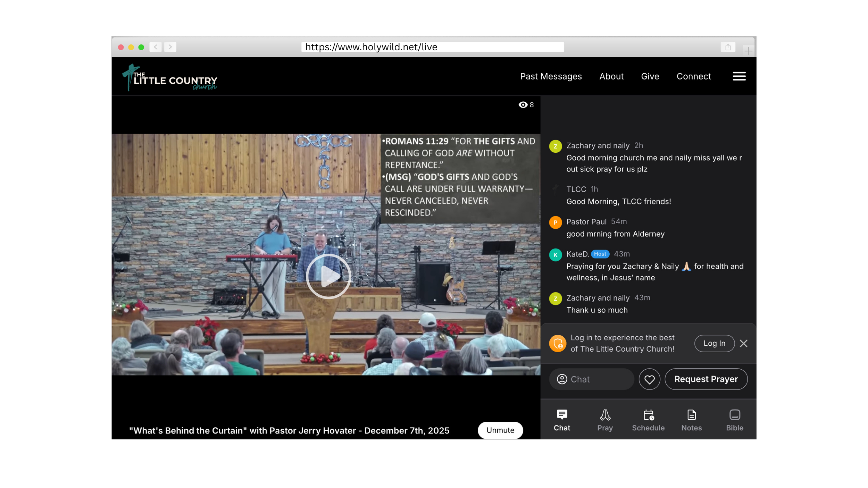Open the Bible tab icon

[734, 415]
